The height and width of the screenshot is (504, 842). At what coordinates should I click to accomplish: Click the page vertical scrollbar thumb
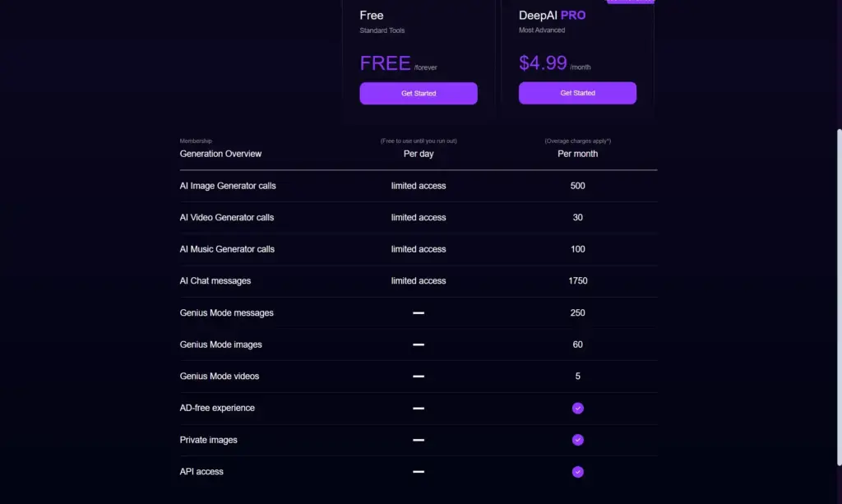tap(839, 297)
